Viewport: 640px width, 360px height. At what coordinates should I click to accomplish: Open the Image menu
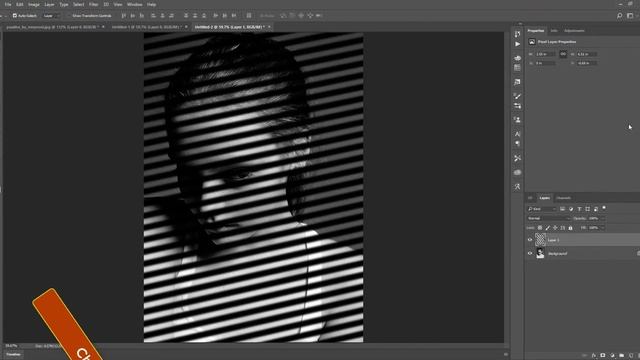coord(34,4)
